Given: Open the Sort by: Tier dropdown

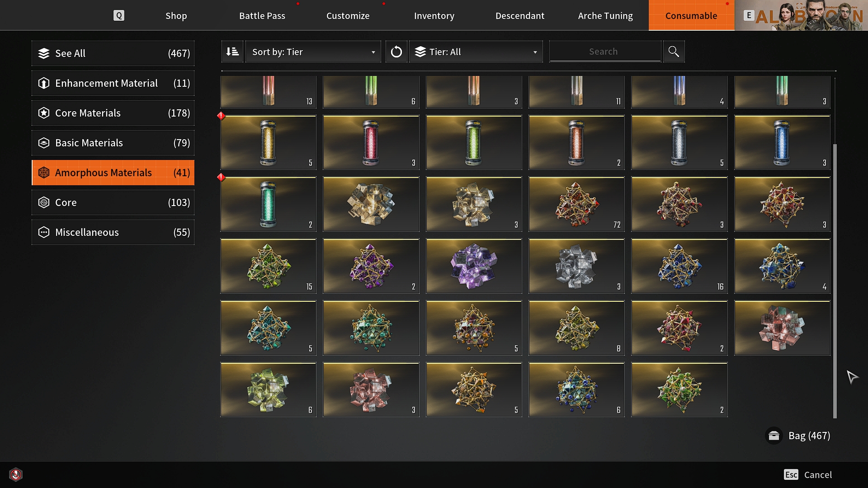Looking at the screenshot, I should point(313,52).
